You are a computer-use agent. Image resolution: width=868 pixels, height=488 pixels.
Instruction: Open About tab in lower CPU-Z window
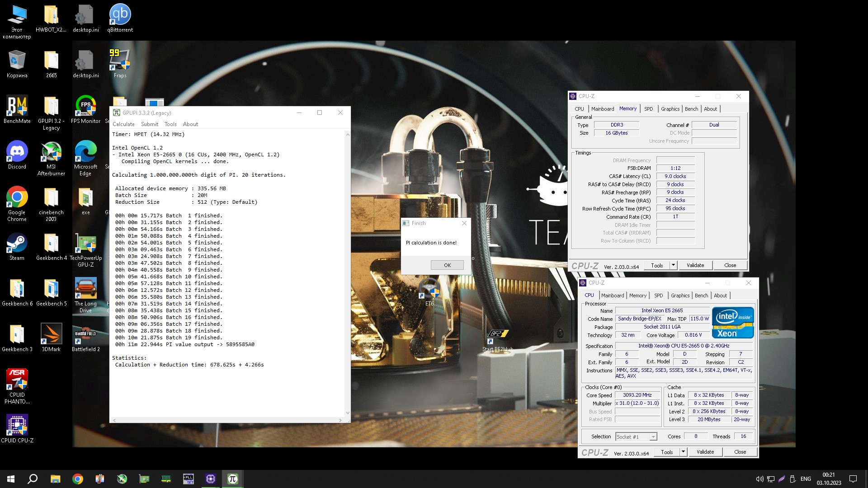721,296
